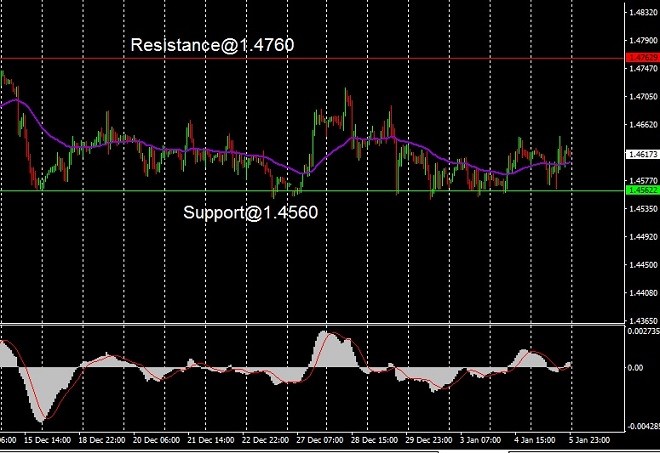Click the 0.002735 MACD scale value
This screenshot has width=660, height=453.
coord(644,331)
